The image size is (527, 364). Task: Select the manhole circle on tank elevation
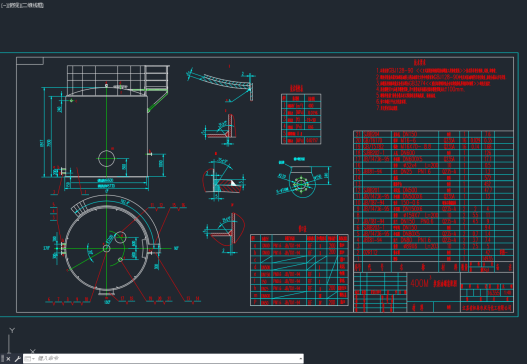107,158
